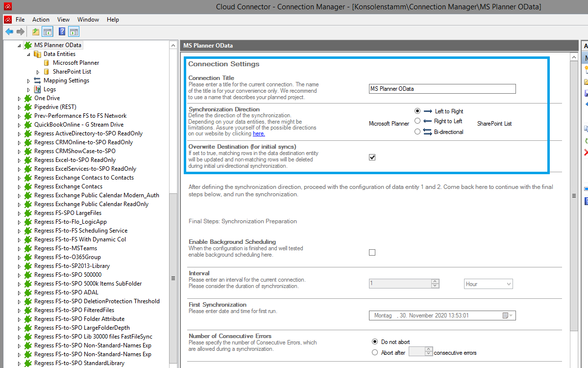
Task: Click the 'here.' link for sync directions
Action: coord(259,133)
